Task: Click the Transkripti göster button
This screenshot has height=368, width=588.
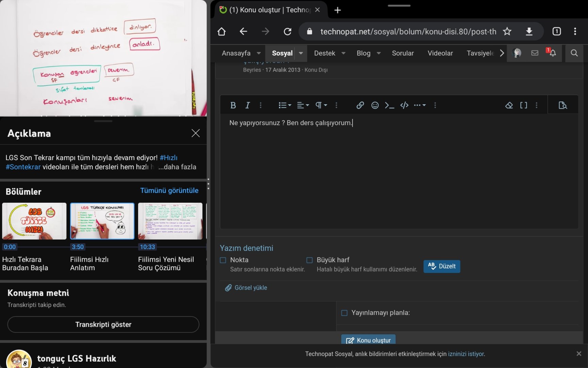Action: 103,324
